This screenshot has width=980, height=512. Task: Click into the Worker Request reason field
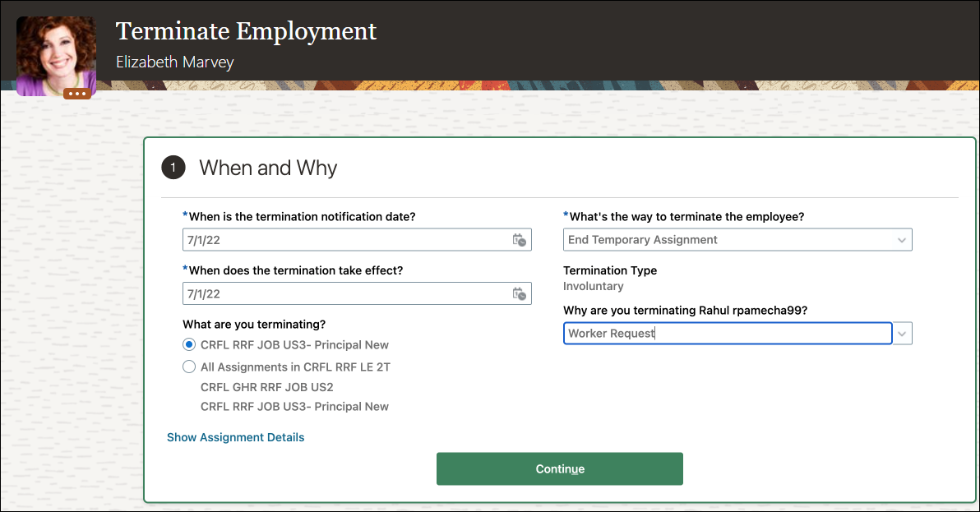coord(727,334)
